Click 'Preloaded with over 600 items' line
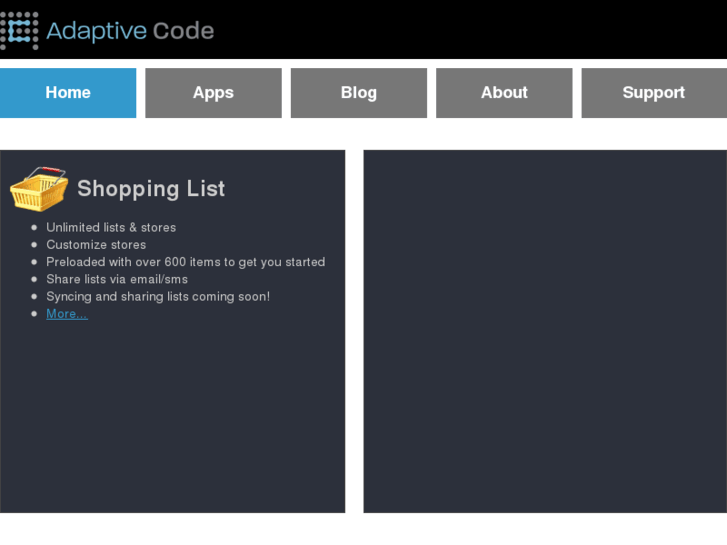Image resolution: width=727 pixels, height=545 pixels. pos(185,262)
